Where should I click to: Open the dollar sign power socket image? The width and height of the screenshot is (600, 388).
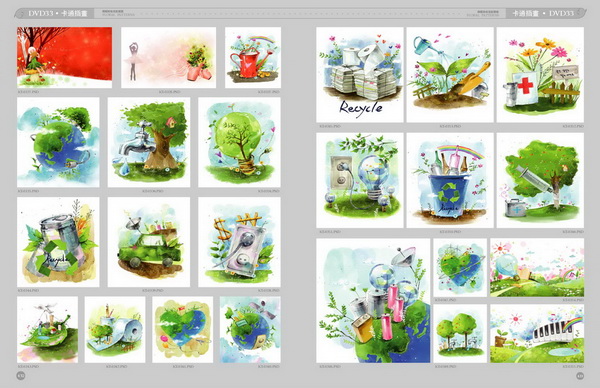tap(239, 242)
